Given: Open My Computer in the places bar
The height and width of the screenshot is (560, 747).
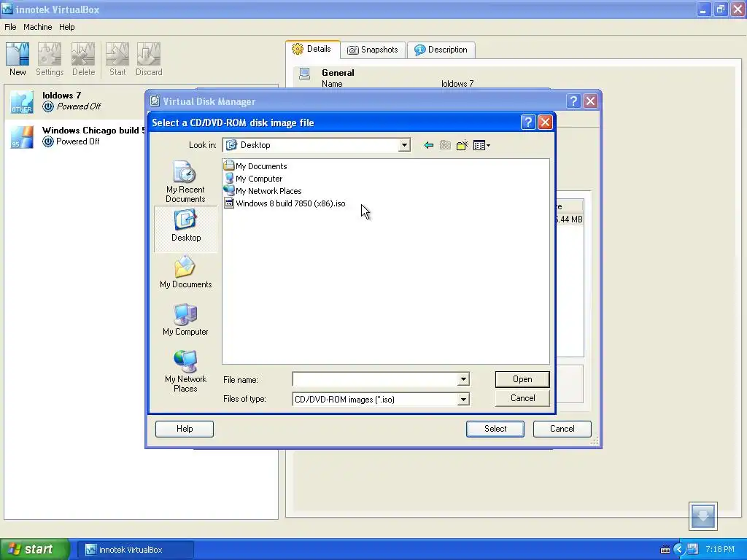Looking at the screenshot, I should tap(185, 319).
